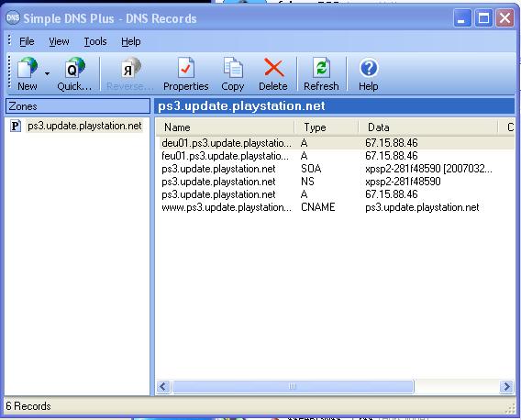Sort records by the Name column header

click(x=226, y=127)
